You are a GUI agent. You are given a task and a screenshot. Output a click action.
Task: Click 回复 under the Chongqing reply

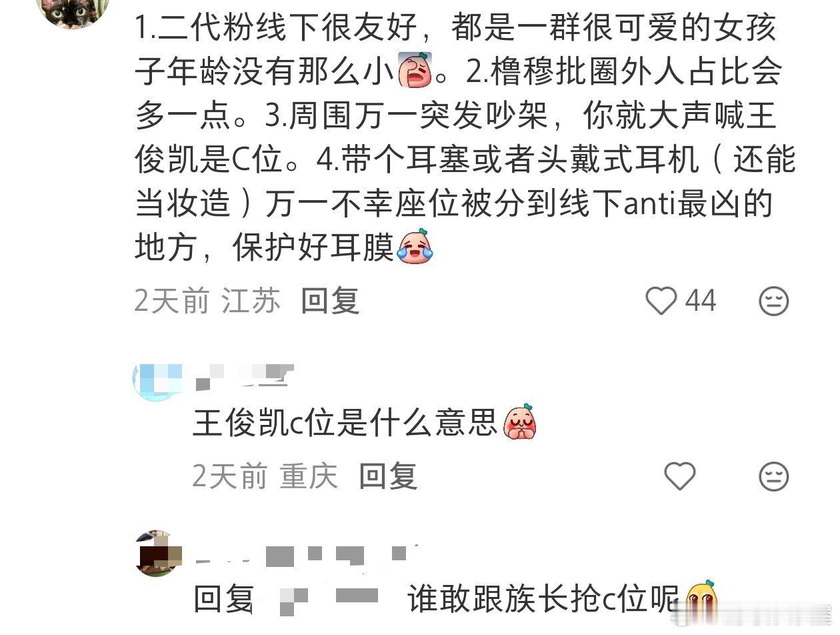point(388,477)
